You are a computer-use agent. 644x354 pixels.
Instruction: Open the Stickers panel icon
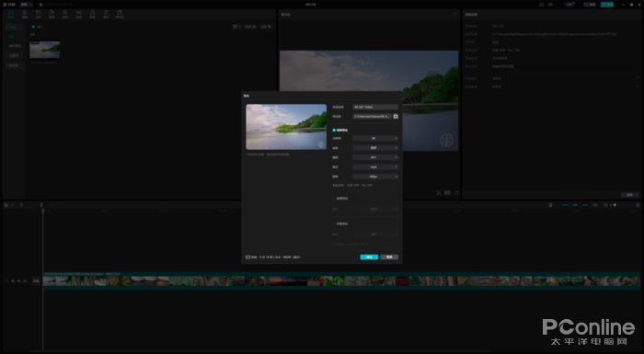point(52,15)
